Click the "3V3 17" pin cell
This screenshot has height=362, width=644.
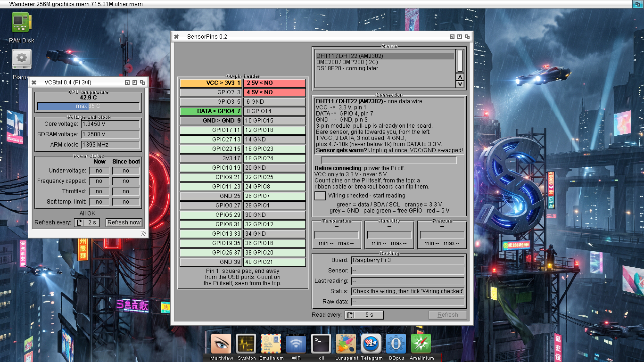point(211,158)
